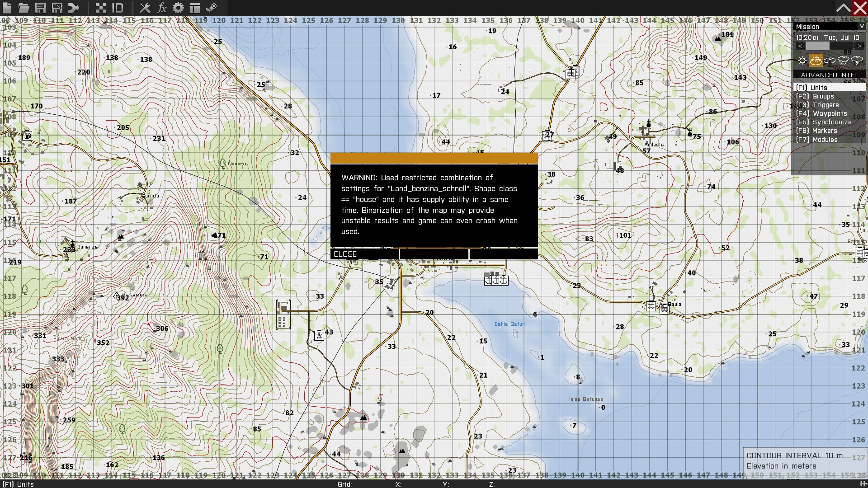This screenshot has height=488, width=868.
Task: Toggle the ID display button
Action: 118,8
